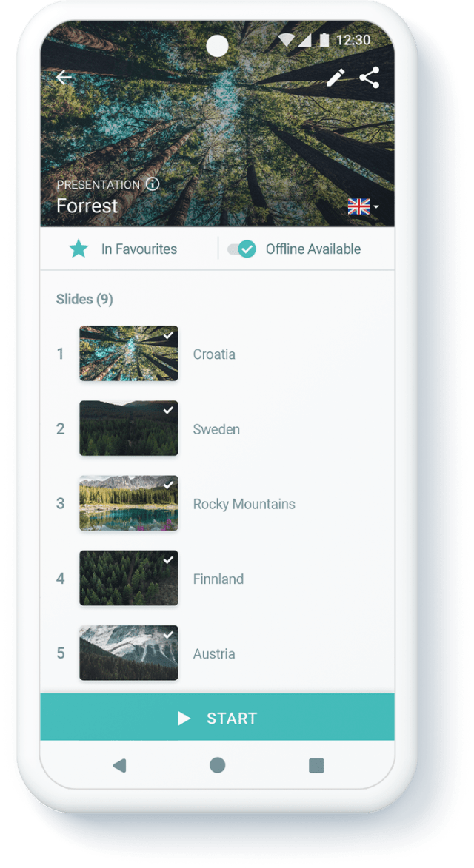Start the presentation with START button
The width and height of the screenshot is (474, 868).
pos(217,718)
